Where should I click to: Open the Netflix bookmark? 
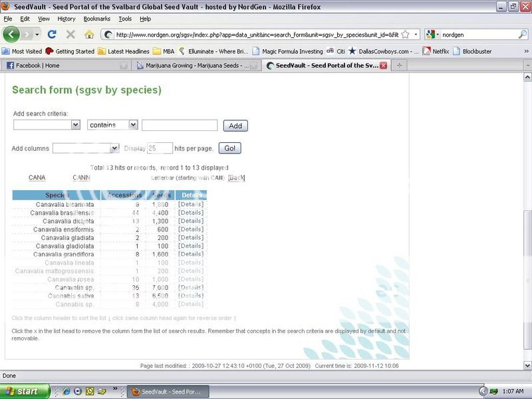[436, 51]
